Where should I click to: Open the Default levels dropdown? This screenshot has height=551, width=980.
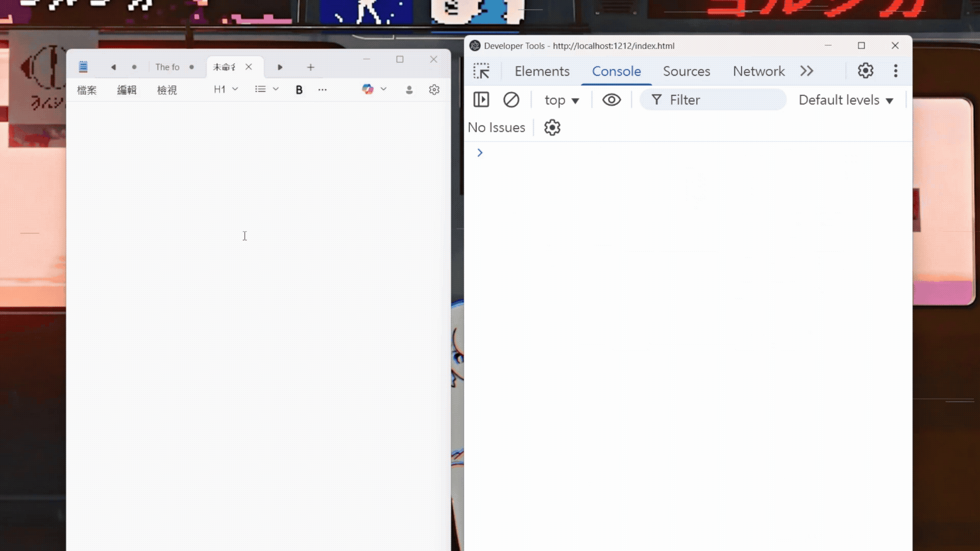845,100
